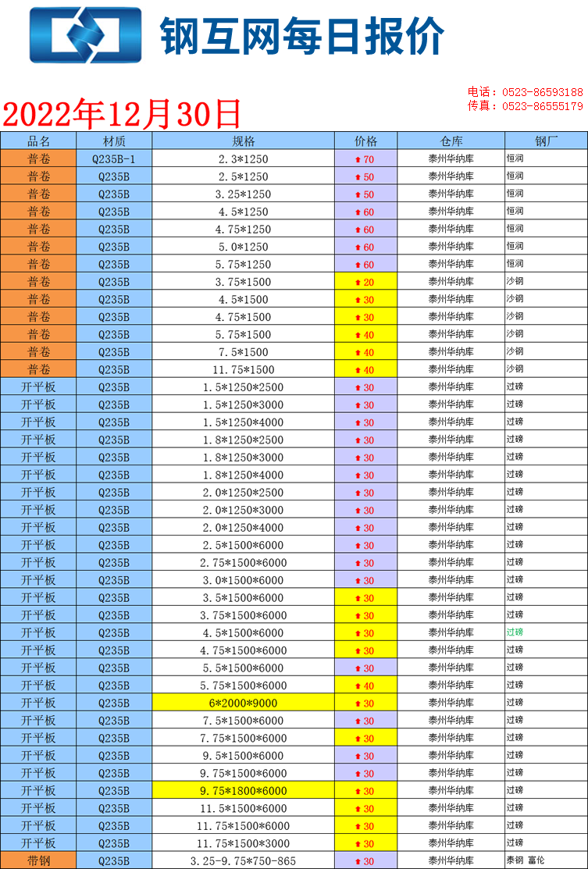Select the 4.75*1250 spec cell

(244, 230)
